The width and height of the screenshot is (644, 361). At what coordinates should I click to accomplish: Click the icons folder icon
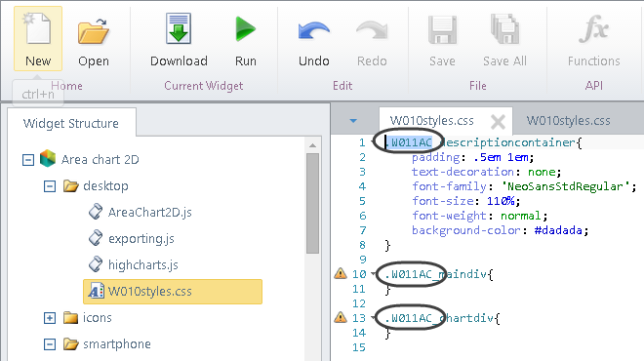point(70,317)
